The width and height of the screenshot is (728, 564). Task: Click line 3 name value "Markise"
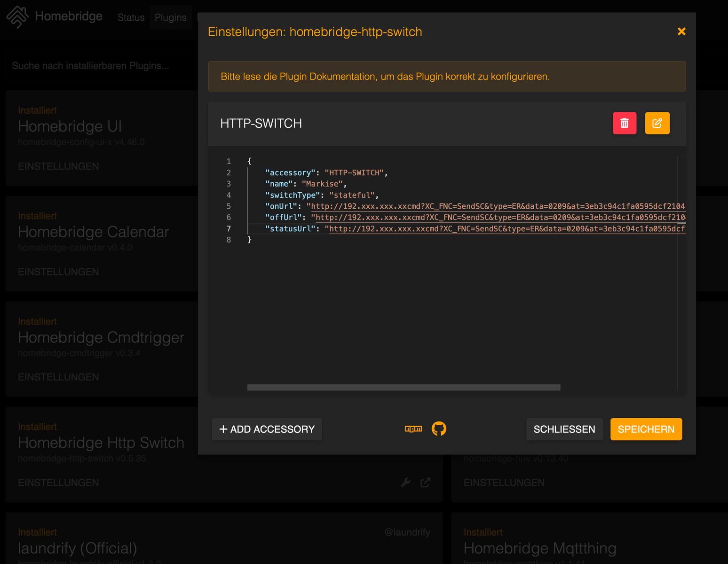322,184
